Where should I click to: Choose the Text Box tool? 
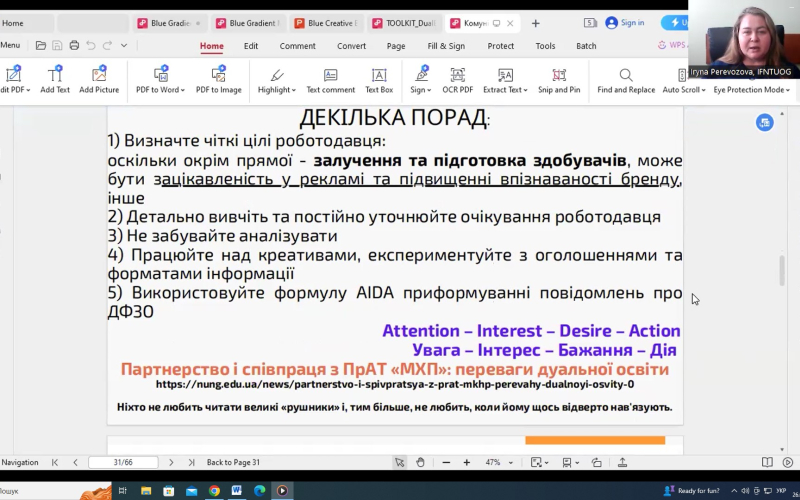(379, 80)
